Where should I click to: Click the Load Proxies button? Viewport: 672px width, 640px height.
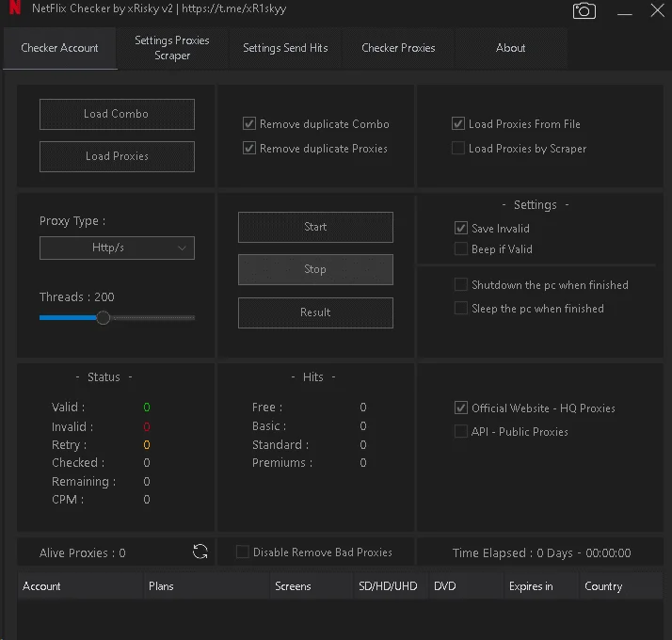[x=117, y=156]
